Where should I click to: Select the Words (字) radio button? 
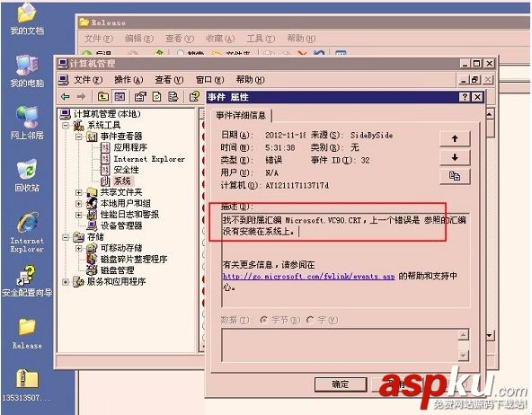coord(309,320)
